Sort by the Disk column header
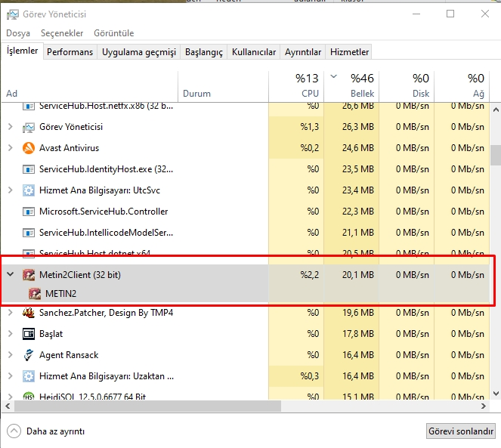 pyautogui.click(x=407, y=86)
